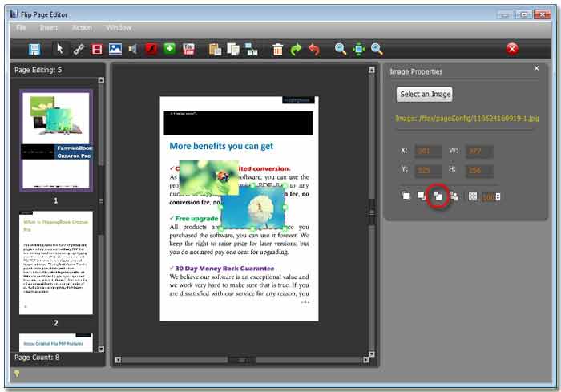Close the Image Properties panel

[x=536, y=68]
